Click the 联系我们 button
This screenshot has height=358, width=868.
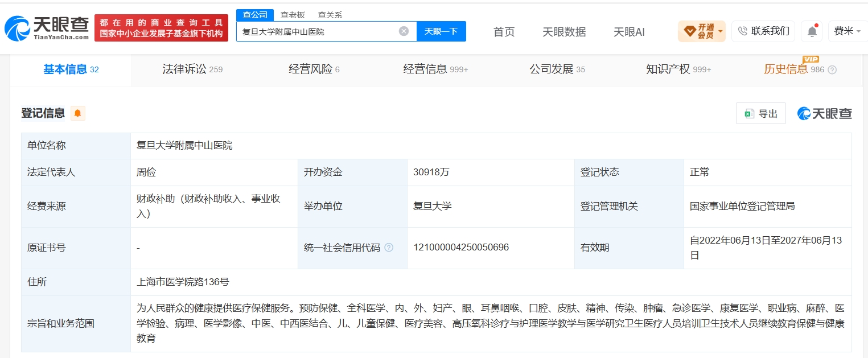click(763, 31)
